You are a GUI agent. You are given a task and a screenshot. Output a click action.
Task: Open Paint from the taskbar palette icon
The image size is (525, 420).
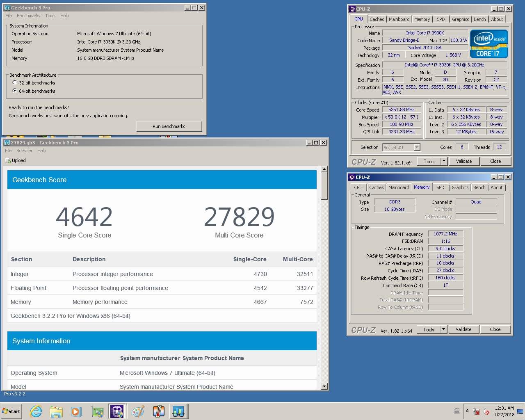[x=138, y=411]
